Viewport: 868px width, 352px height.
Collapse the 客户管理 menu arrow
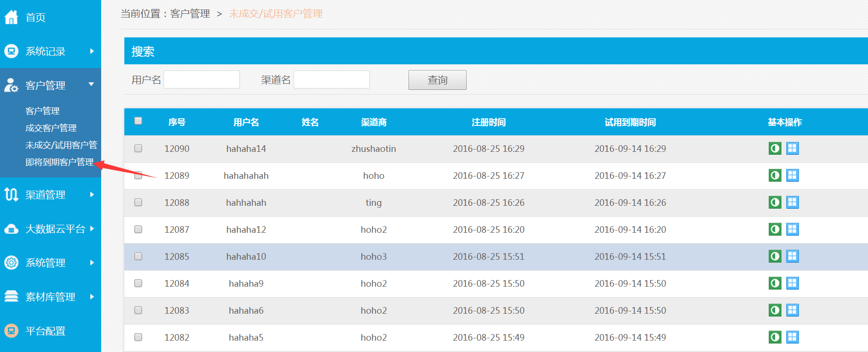pos(91,84)
